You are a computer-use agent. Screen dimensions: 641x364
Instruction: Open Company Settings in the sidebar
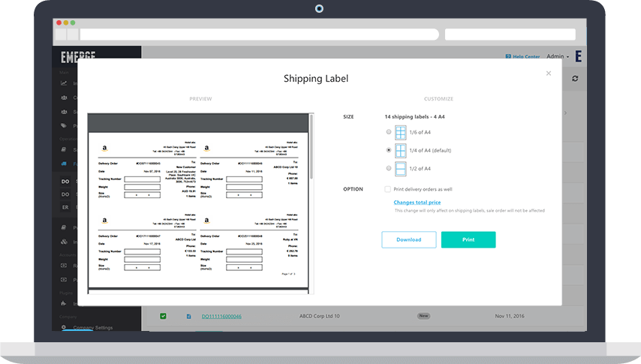point(93,327)
